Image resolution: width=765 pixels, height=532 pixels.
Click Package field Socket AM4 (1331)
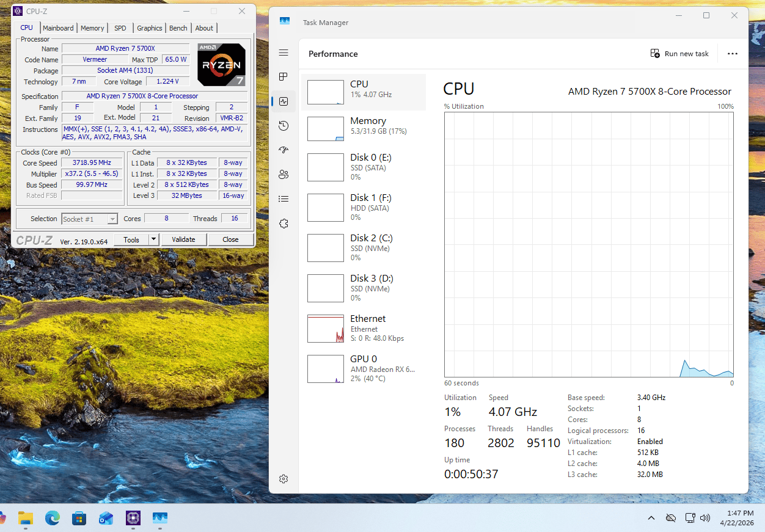125,70
